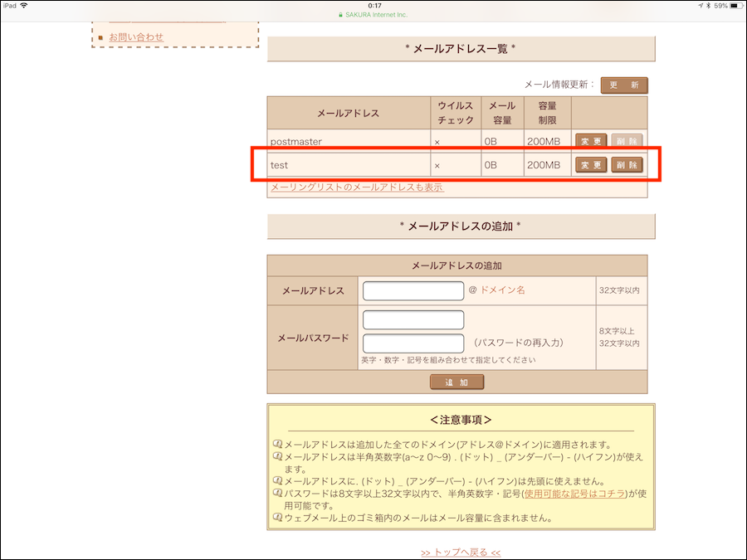
Task: Focus the first メールパスワード field
Action: (413, 319)
